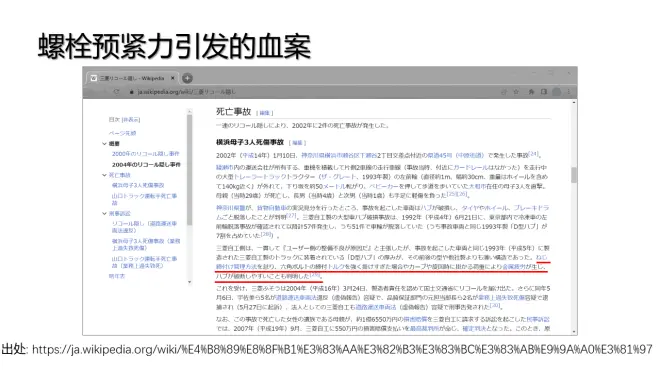Click 編集 next to the 横浜母子3人死傷事故 heading
Screen dimensions: 660x371
pos(298,143)
